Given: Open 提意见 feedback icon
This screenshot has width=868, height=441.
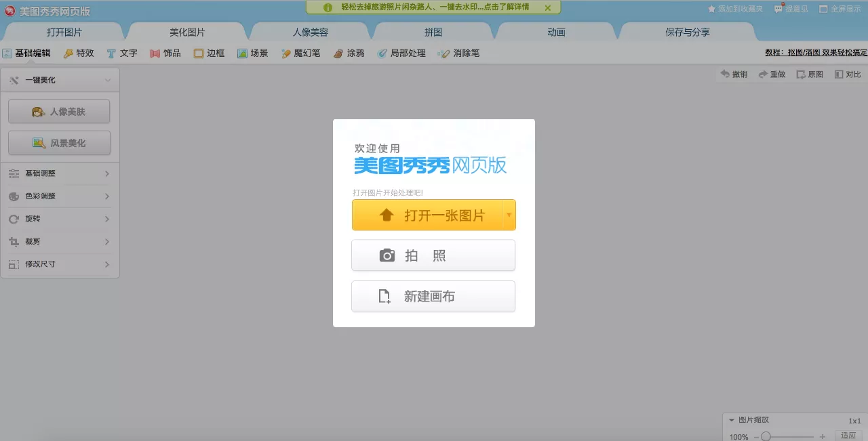Looking at the screenshot, I should [778, 9].
